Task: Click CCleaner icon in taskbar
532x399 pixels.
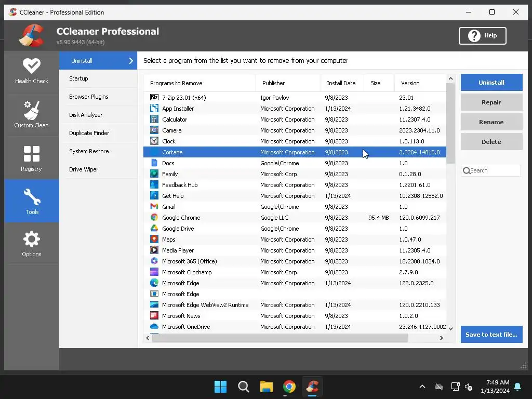Action: [x=312, y=387]
